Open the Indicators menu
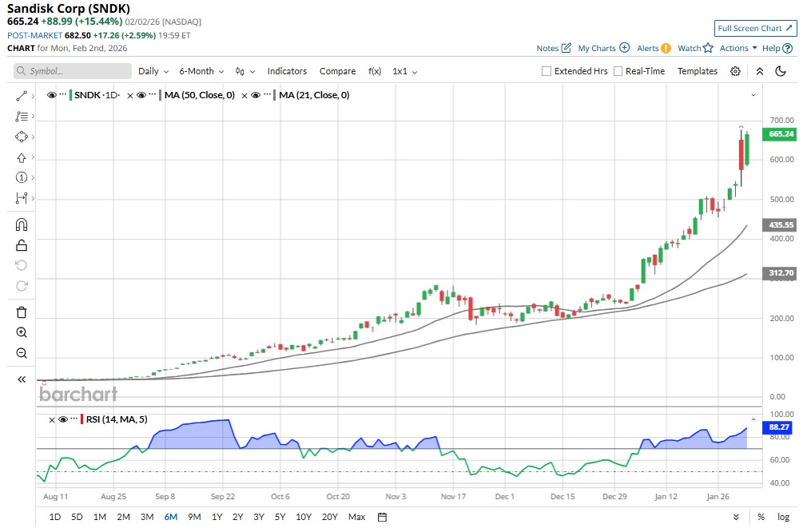 [x=287, y=71]
